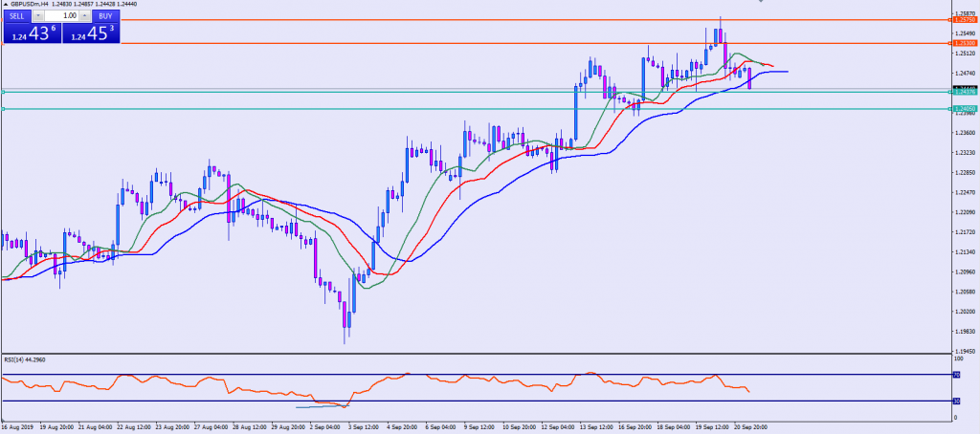This screenshot has height=434, width=980.
Task: Decrease lot volume with the down arrow
Action: coord(37,16)
